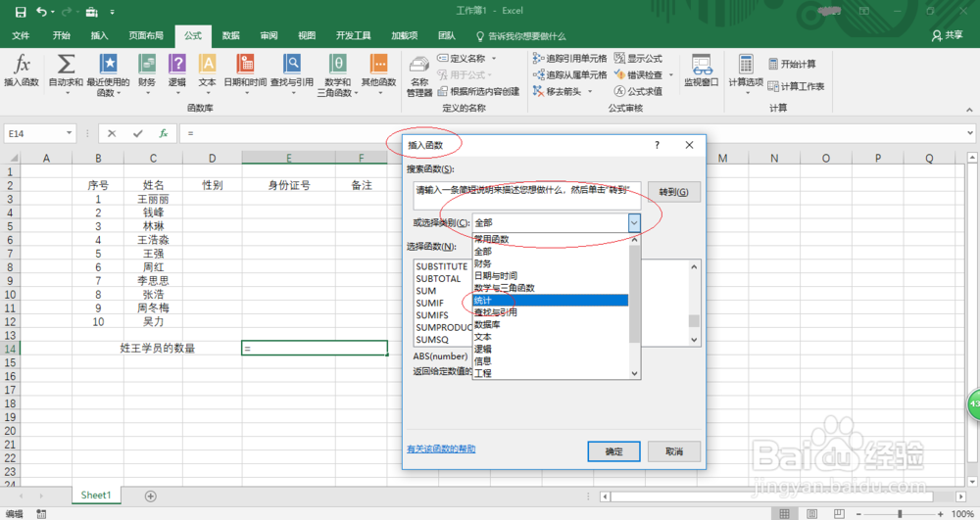Expand the Define Name dropdown arrow
Screen dimensions: 980x520
click(x=494, y=58)
